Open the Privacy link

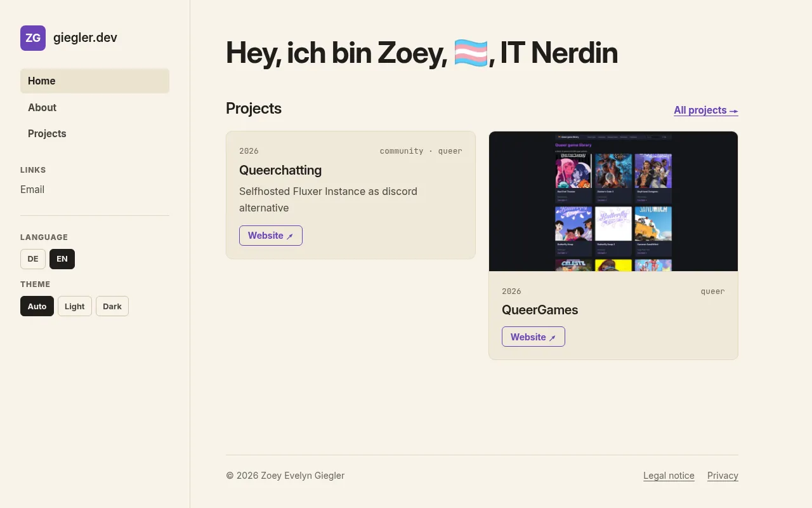point(723,476)
